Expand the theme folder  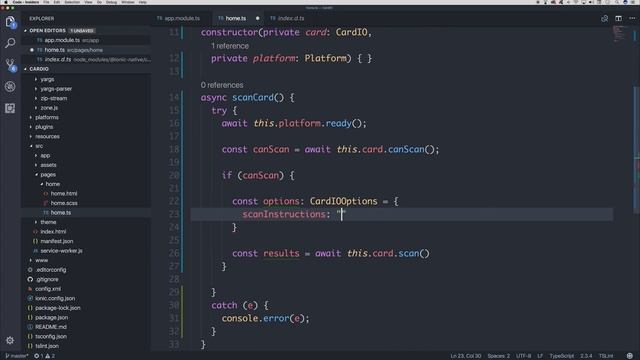pos(48,222)
